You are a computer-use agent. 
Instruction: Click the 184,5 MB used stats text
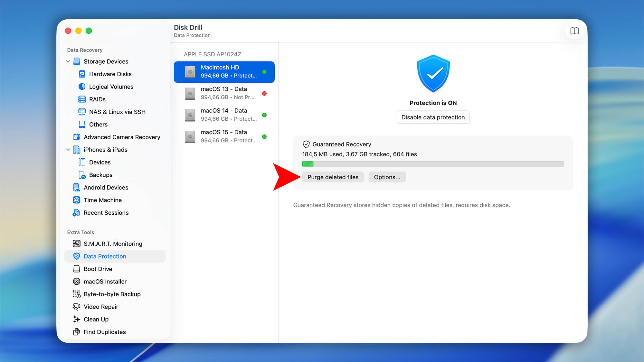pos(359,154)
